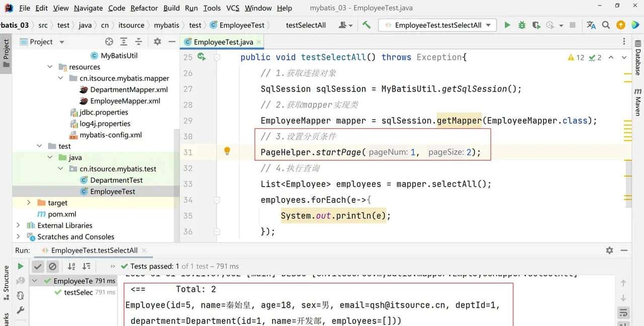
Task: Run EmployeeTest with the green play button
Action: [507, 25]
